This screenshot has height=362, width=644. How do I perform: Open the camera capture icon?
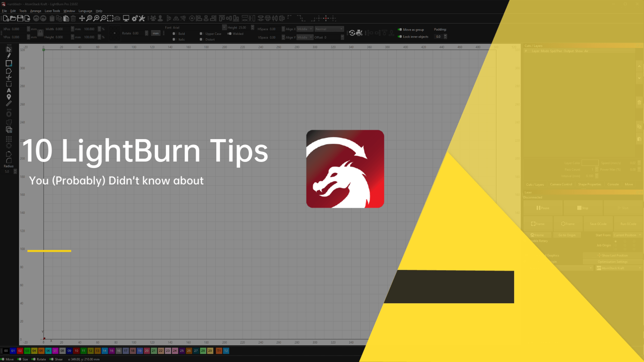(x=117, y=18)
